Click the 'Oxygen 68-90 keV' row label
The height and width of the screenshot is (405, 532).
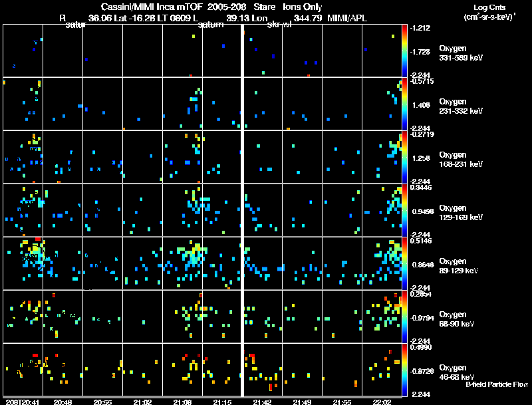pyautogui.click(x=456, y=319)
